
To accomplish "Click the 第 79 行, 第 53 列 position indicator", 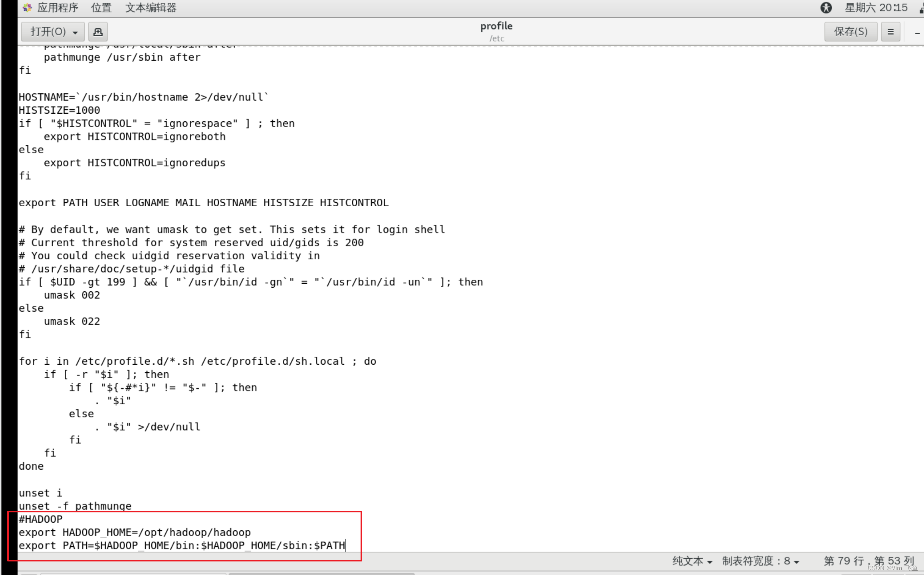I will [x=869, y=561].
